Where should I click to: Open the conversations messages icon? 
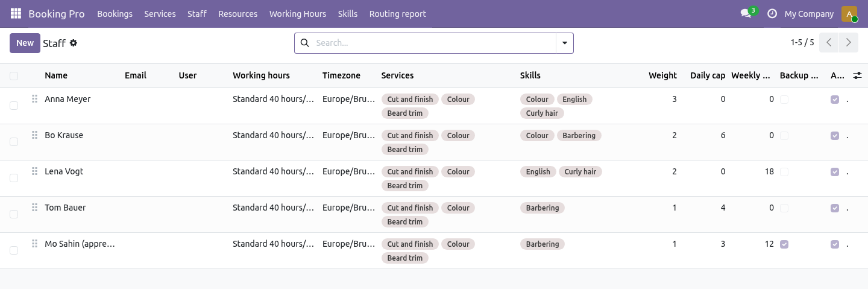tap(746, 13)
